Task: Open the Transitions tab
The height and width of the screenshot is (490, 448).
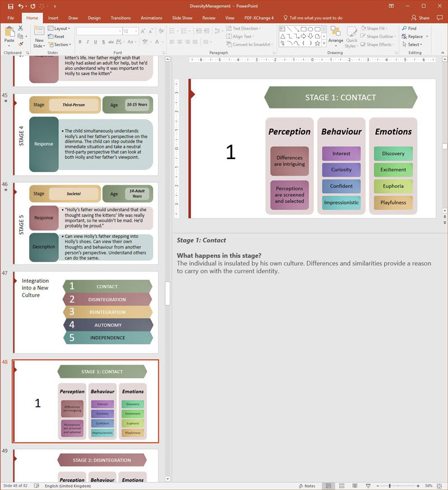Action: [120, 18]
